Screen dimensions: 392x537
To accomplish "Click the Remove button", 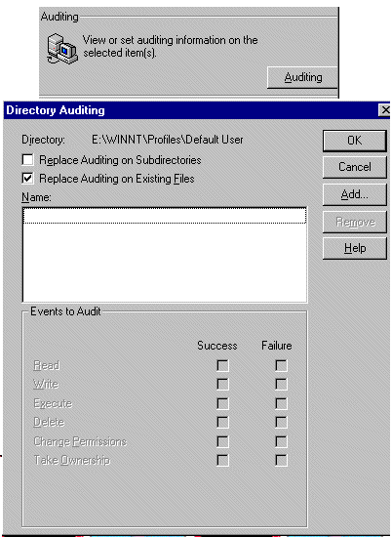I will [x=354, y=222].
